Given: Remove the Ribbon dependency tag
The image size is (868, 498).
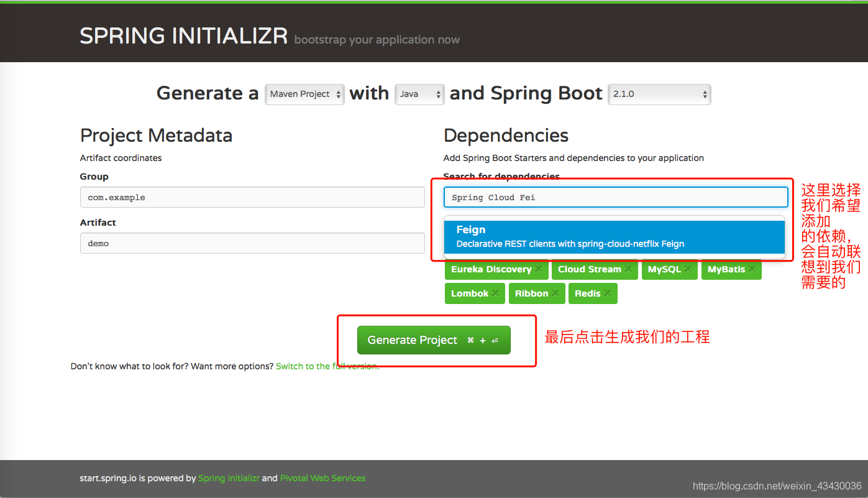Looking at the screenshot, I should point(555,293).
